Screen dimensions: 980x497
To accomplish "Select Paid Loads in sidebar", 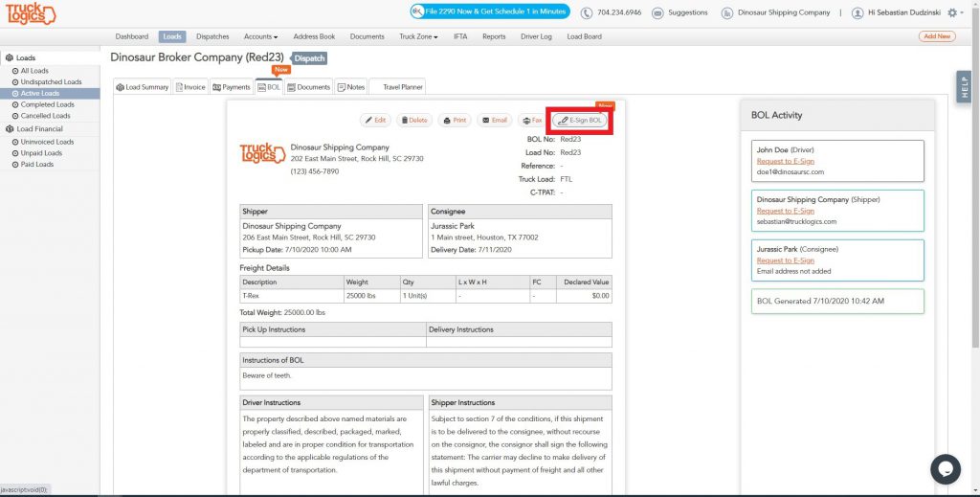I will click(x=37, y=165).
